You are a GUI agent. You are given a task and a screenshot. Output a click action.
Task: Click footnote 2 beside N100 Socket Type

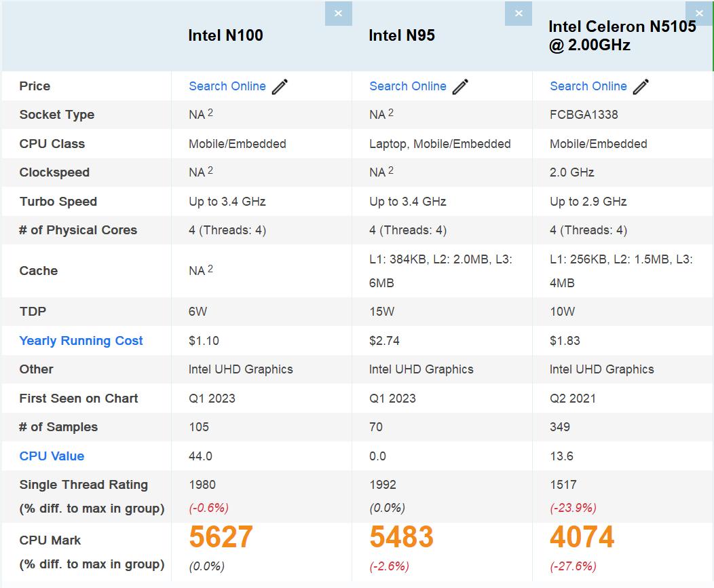211,112
